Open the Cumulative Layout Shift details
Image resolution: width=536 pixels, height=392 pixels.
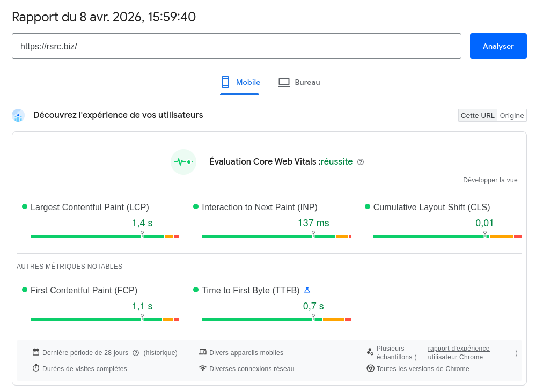click(x=431, y=207)
